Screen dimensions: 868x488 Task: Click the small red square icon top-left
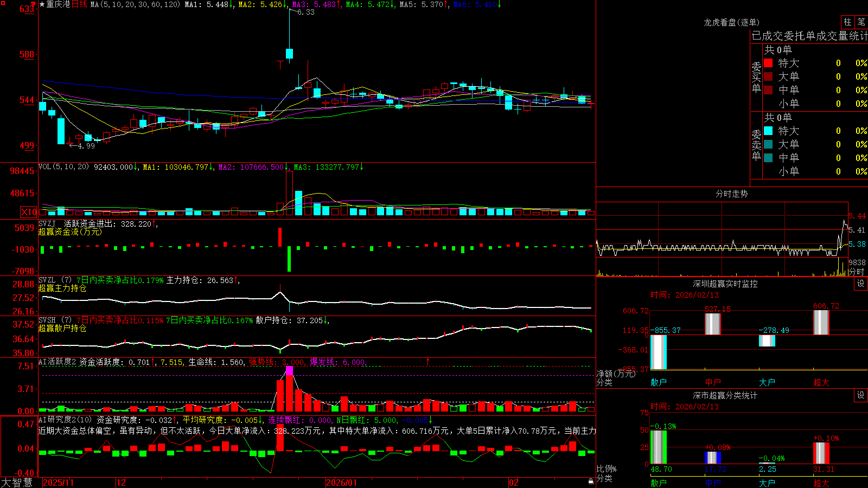tap(3, 3)
